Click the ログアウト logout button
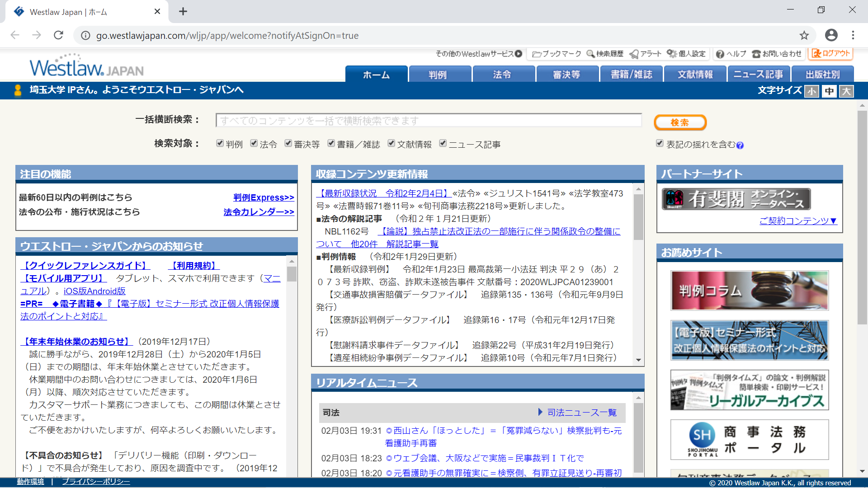868x488 pixels. pyautogui.click(x=831, y=53)
